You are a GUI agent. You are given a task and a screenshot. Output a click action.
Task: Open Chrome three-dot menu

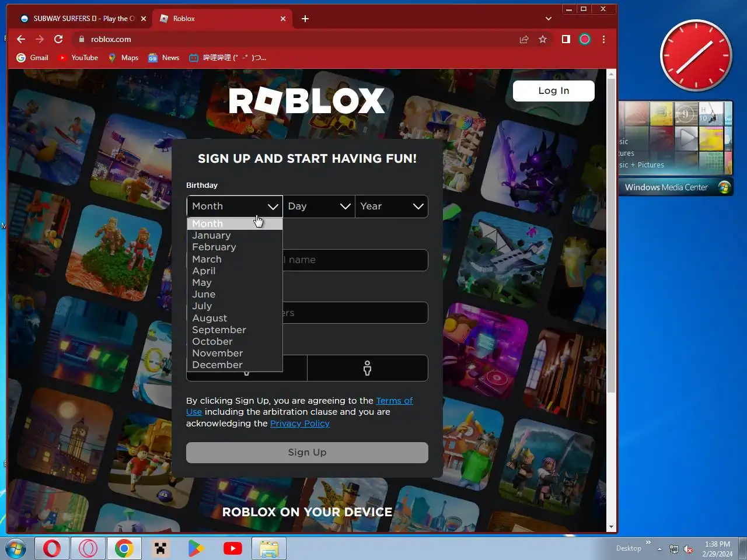point(603,39)
